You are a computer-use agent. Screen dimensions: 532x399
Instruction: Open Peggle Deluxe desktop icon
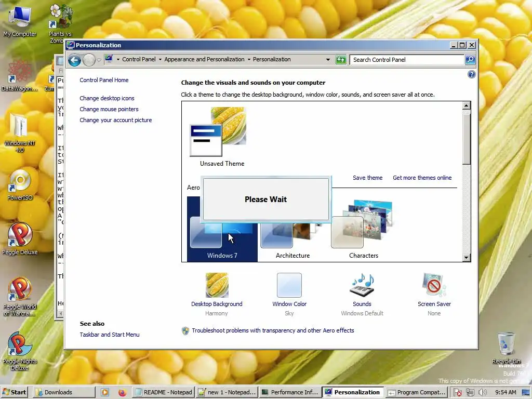coord(20,239)
